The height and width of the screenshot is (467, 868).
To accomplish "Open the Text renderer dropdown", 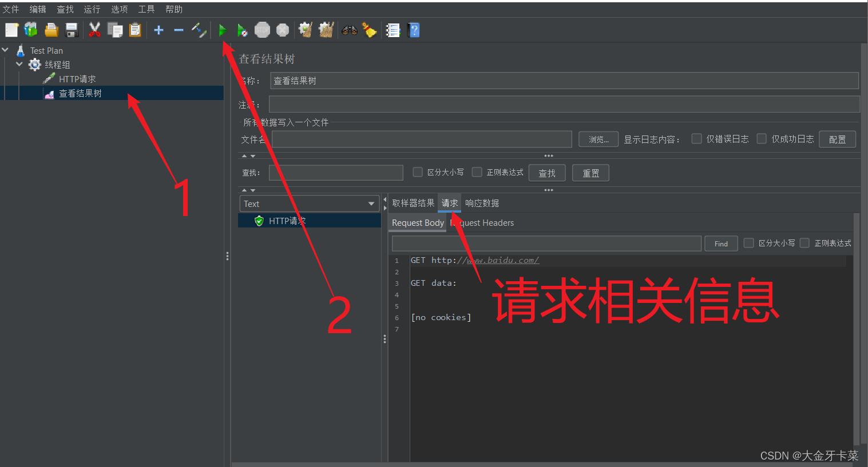I will (310, 203).
